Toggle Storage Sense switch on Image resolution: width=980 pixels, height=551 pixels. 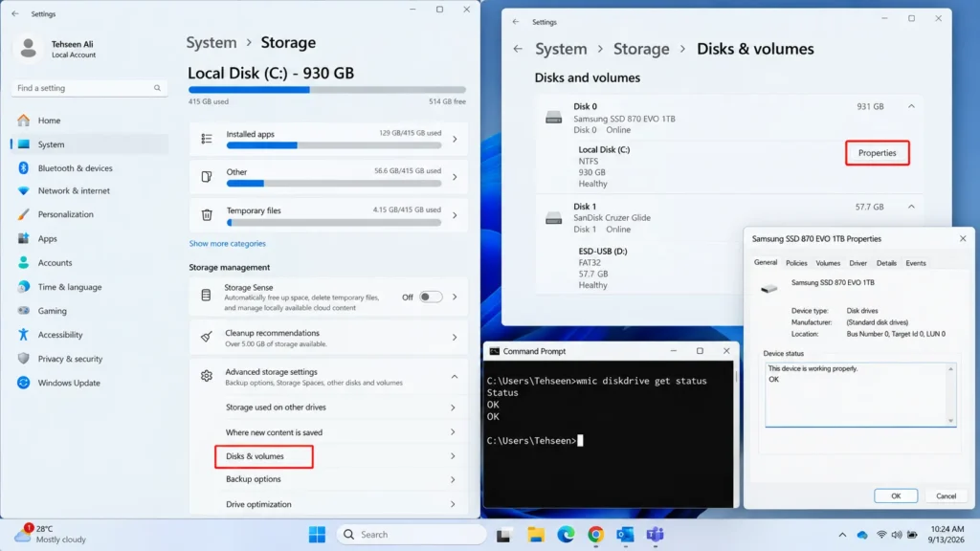pos(431,297)
